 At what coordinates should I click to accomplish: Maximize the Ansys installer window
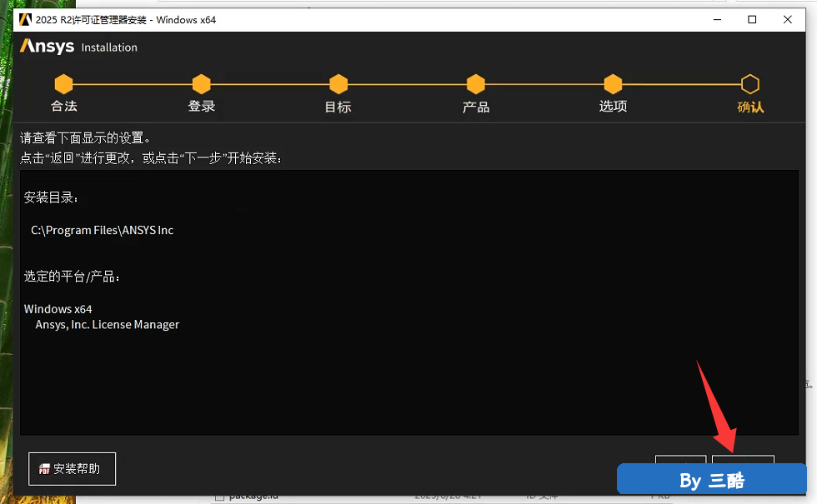point(752,20)
